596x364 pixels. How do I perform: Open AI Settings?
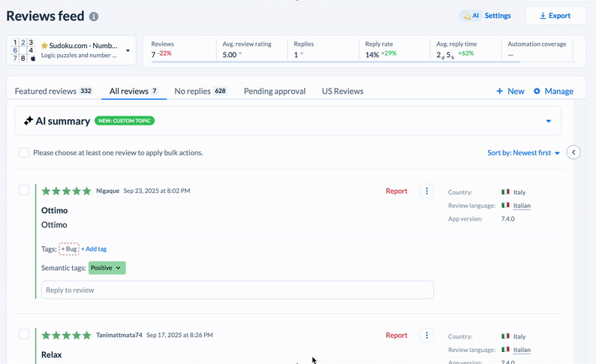pyautogui.click(x=486, y=16)
